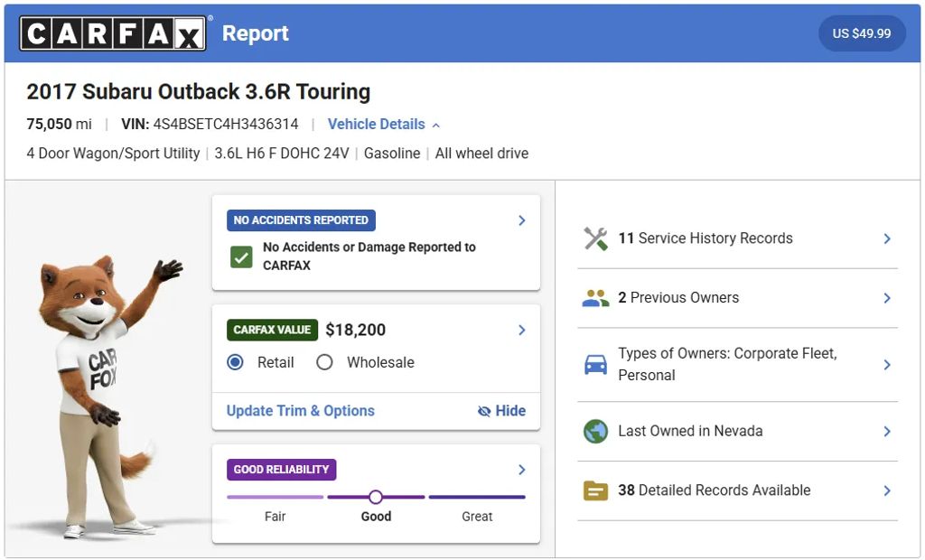925x560 pixels.
Task: Click the Previous Owners people icon
Action: (x=596, y=298)
